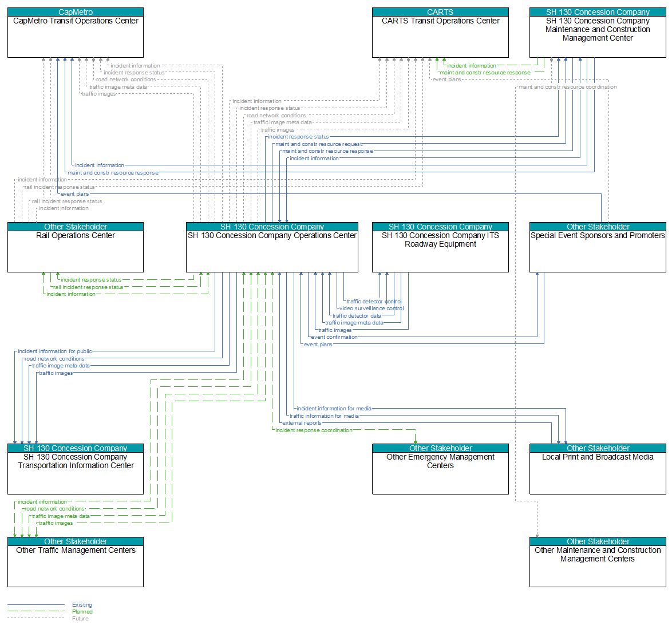Image resolution: width=672 pixels, height=629 pixels.
Task: Click the dashed green legend line sample
Action: pyautogui.click(x=36, y=611)
